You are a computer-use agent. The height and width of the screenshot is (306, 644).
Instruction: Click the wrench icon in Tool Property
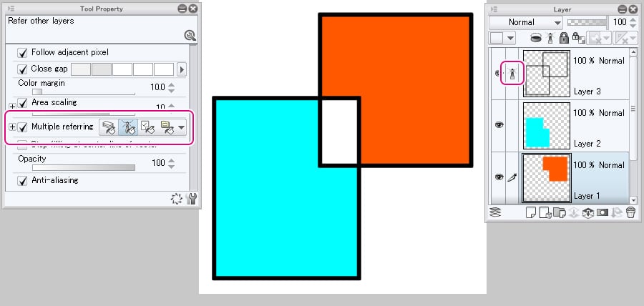pyautogui.click(x=192, y=199)
